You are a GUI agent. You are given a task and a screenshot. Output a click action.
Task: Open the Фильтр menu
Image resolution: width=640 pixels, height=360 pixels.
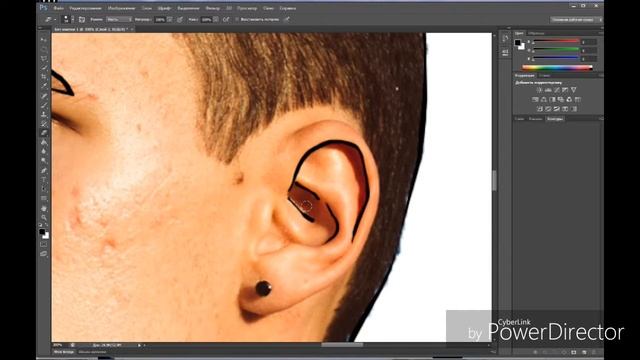(212, 8)
